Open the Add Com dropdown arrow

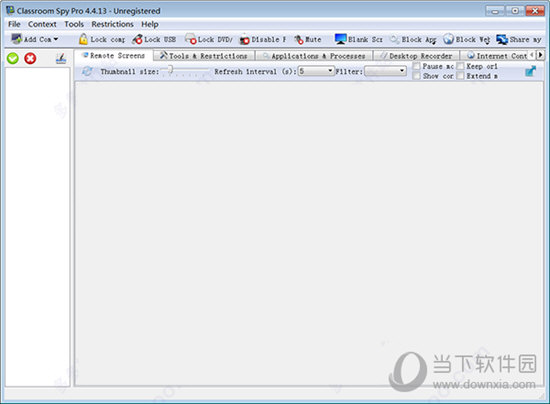pyautogui.click(x=56, y=39)
